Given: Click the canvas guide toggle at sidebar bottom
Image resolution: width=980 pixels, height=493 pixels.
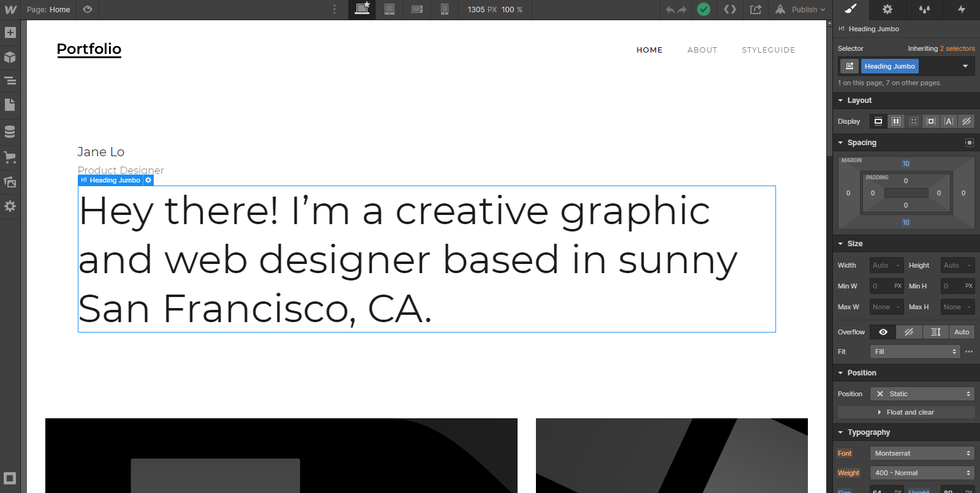Looking at the screenshot, I should [x=10, y=478].
